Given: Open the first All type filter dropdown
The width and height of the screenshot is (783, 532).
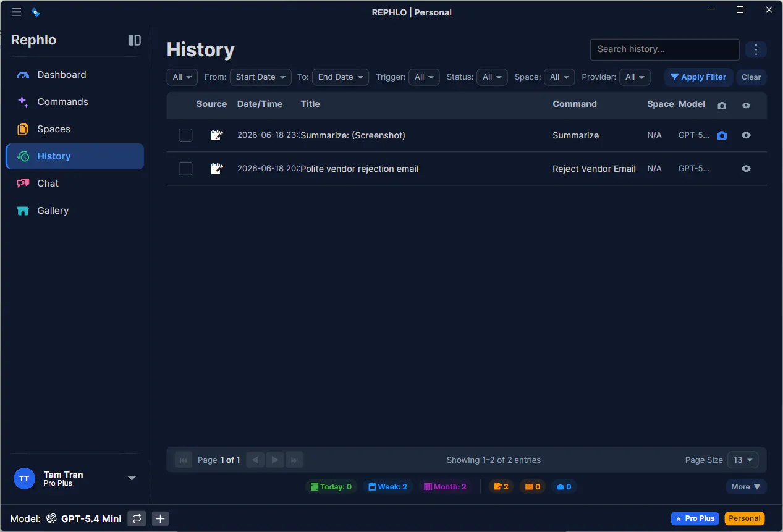Looking at the screenshot, I should click(x=182, y=77).
